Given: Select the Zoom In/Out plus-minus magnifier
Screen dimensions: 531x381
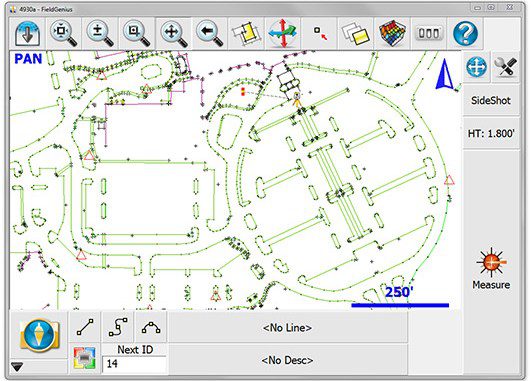Looking at the screenshot, I should tap(100, 33).
